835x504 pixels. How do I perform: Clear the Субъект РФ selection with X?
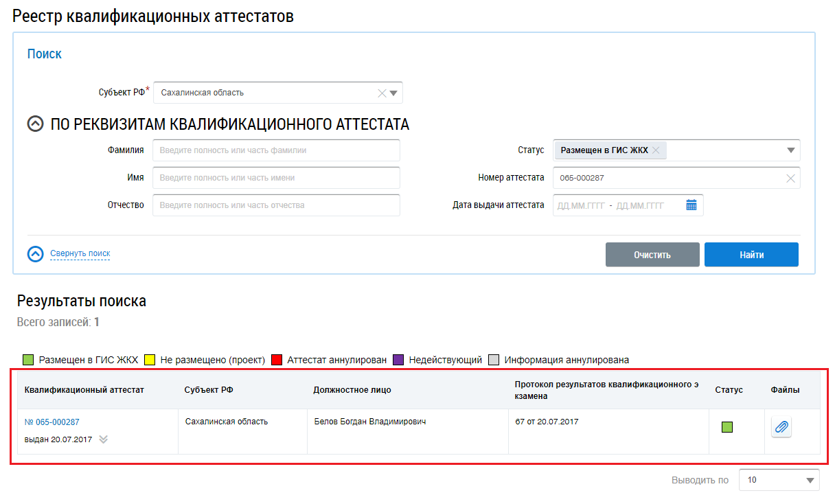(x=382, y=93)
